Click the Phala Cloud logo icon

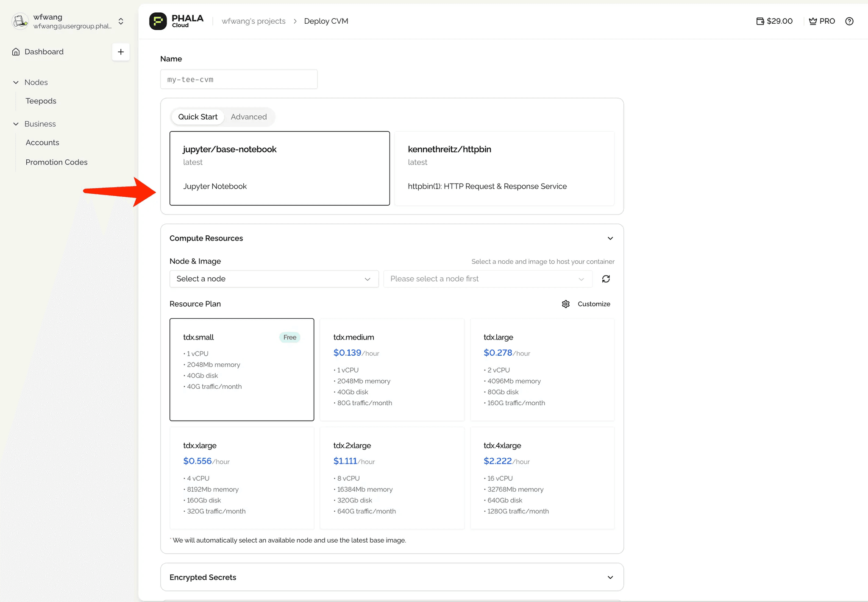pos(158,21)
